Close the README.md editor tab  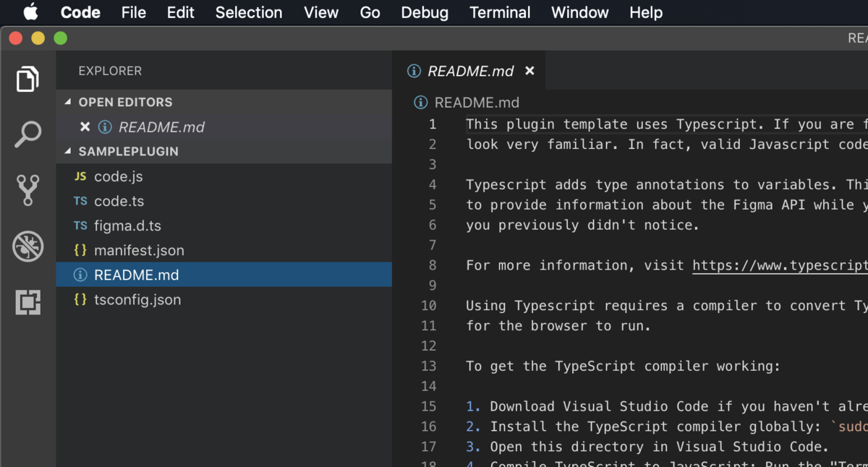tap(529, 71)
